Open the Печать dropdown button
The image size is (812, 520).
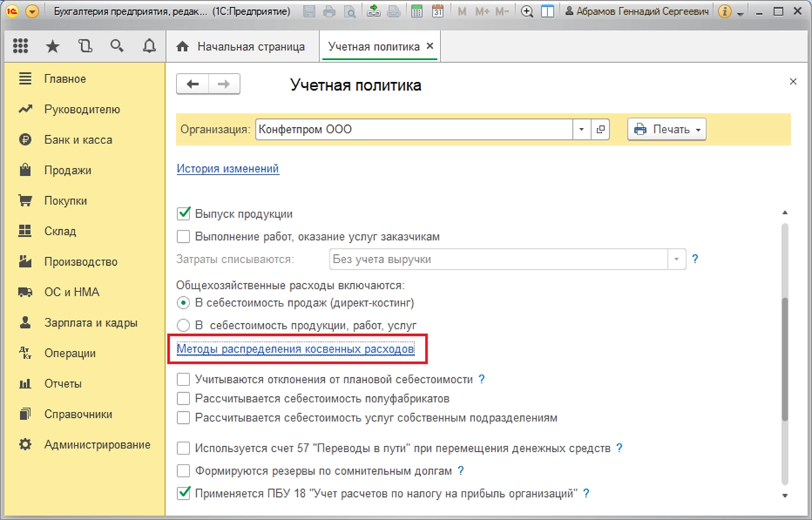coord(667,130)
